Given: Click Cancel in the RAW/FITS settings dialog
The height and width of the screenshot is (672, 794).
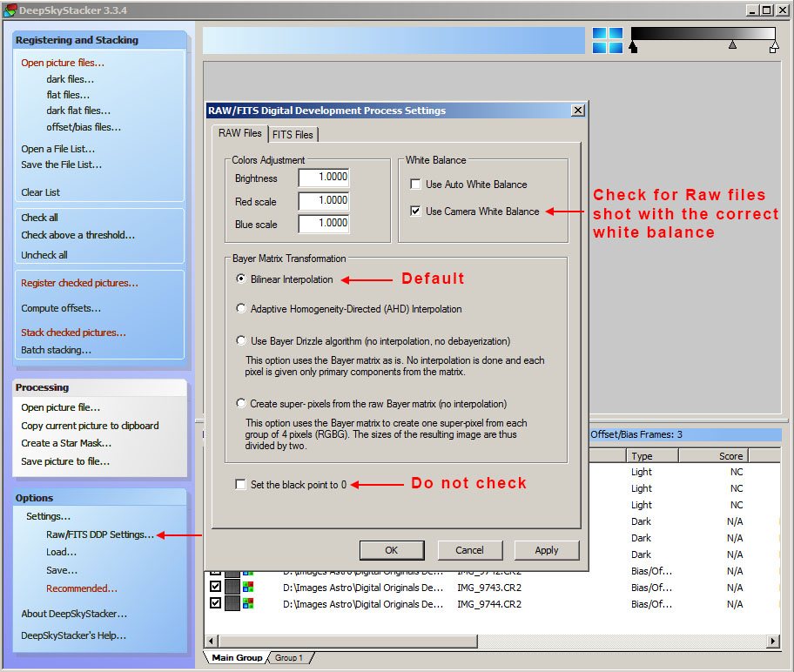Looking at the screenshot, I should [469, 550].
